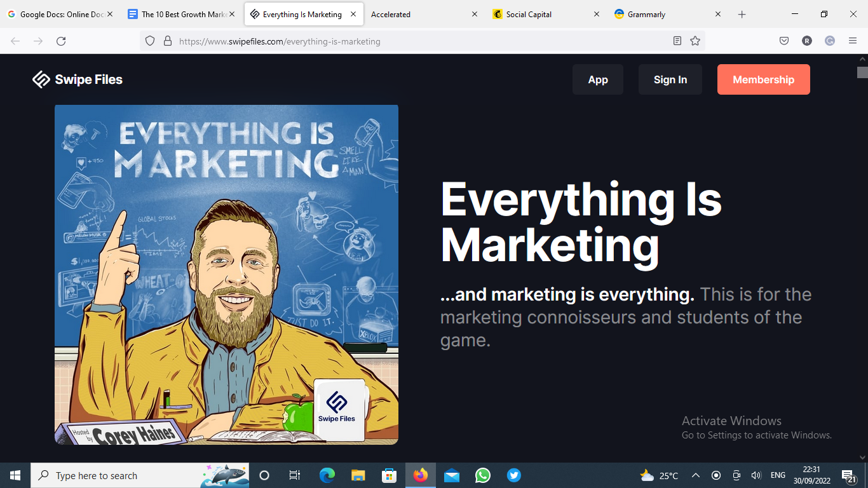Open the Firefox application menu

853,41
